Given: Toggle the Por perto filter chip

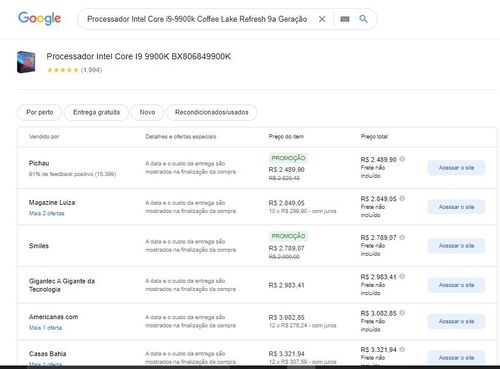Looking at the screenshot, I should pyautogui.click(x=40, y=112).
